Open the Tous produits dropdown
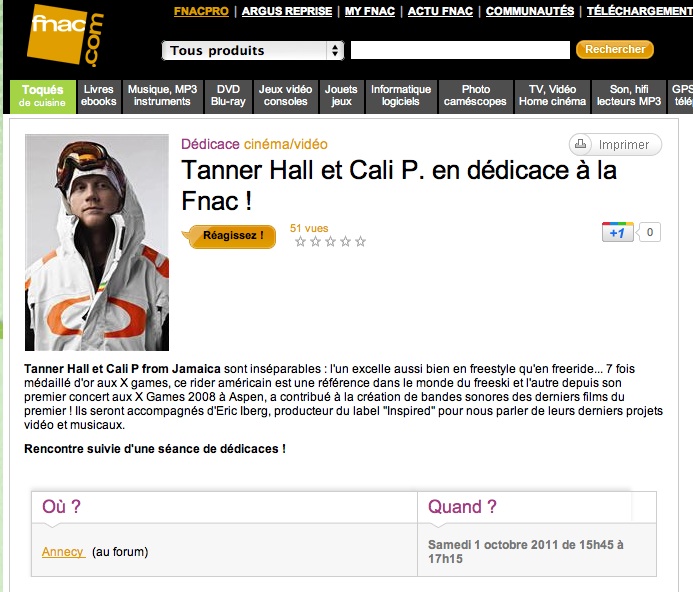 [x=253, y=50]
